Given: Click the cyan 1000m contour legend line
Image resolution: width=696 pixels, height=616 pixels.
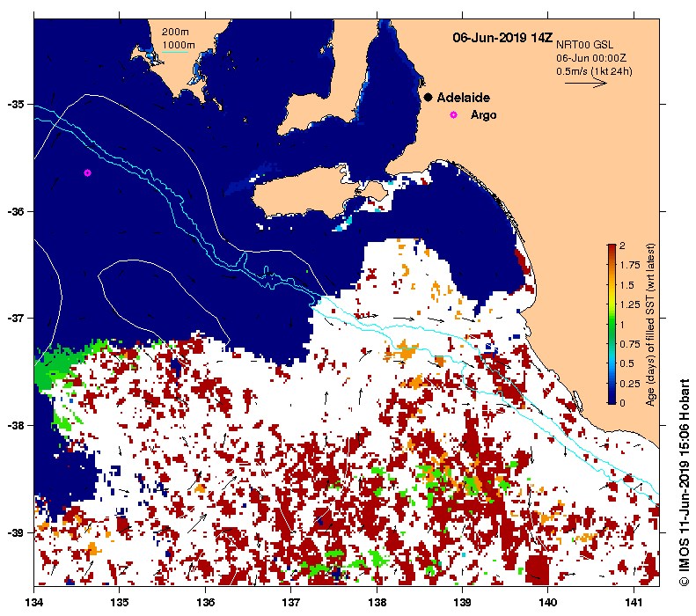Looking at the screenshot, I should click(175, 53).
